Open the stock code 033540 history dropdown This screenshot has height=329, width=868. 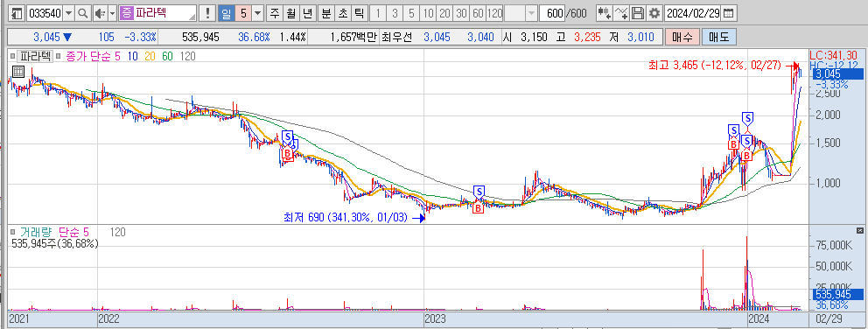click(x=69, y=13)
